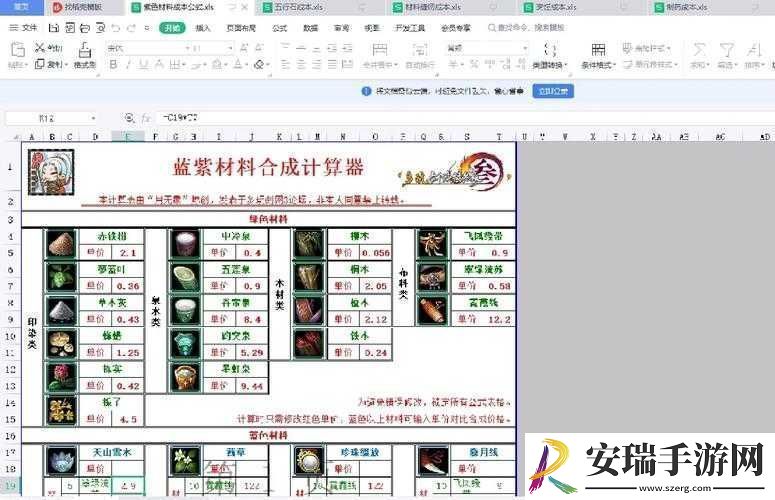775x500 pixels.
Task: Click the formula bar input
Action: pyautogui.click(x=465, y=118)
